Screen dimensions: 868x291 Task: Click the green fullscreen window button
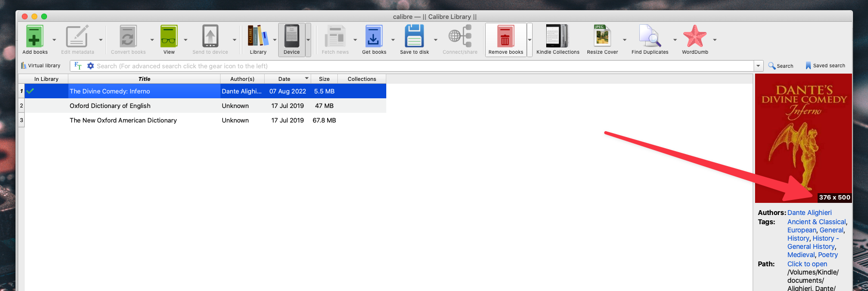coord(44,16)
